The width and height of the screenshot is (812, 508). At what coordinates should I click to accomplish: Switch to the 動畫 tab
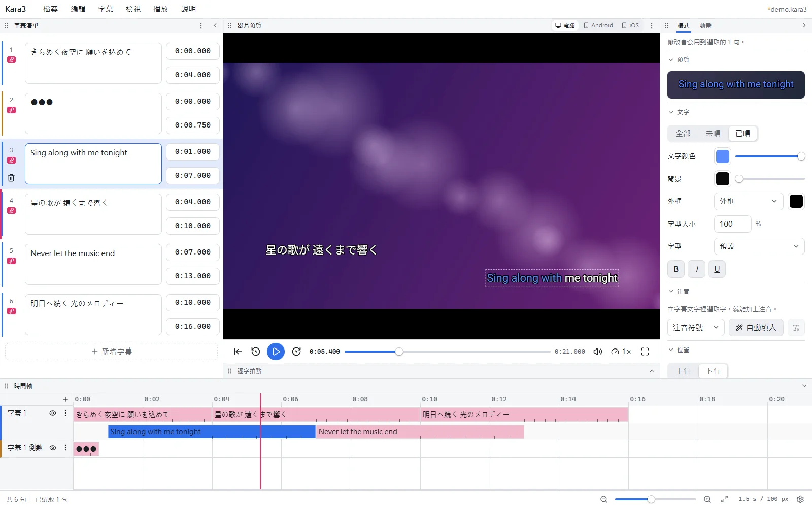pyautogui.click(x=705, y=26)
